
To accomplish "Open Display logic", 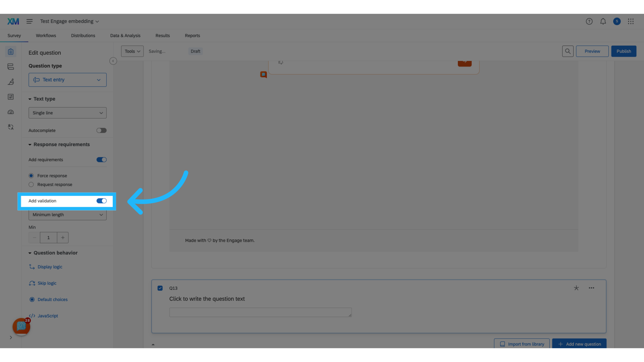I will coord(46,267).
